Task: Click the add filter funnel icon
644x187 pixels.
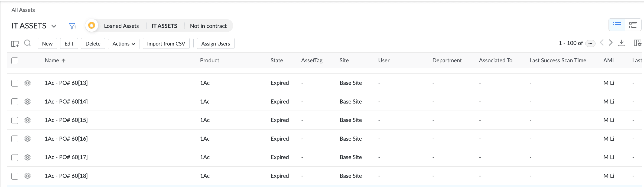Action: 73,26
